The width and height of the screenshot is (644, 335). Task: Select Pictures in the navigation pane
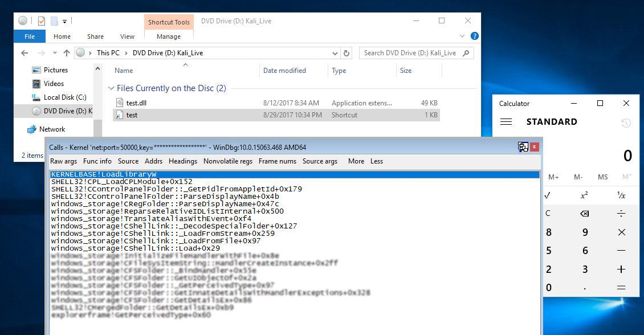[x=56, y=70]
